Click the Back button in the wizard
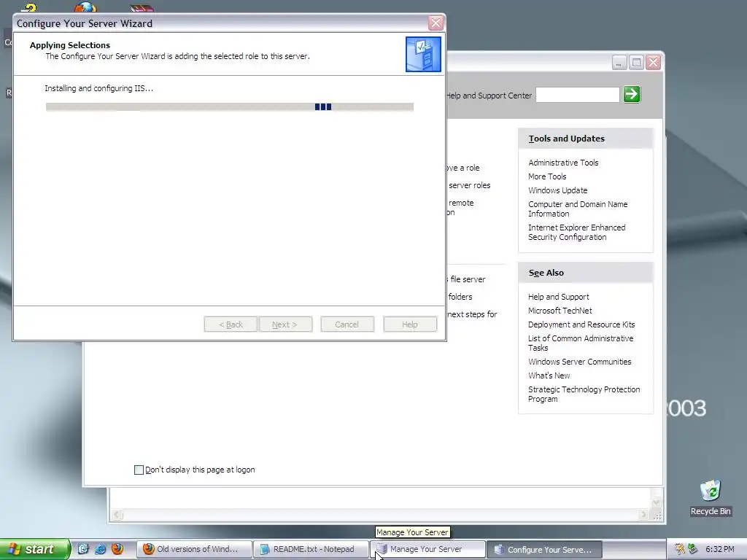747x560 pixels. tap(231, 324)
